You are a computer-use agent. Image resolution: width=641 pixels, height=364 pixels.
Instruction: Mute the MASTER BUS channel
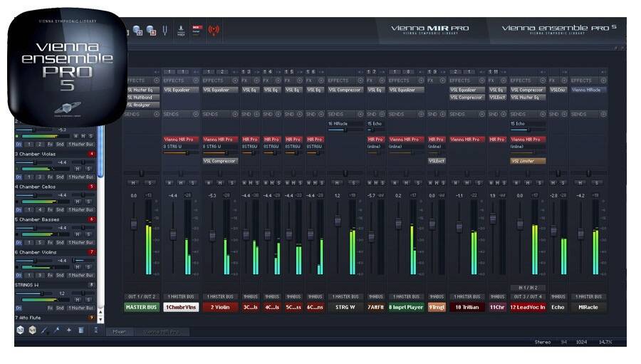133,183
